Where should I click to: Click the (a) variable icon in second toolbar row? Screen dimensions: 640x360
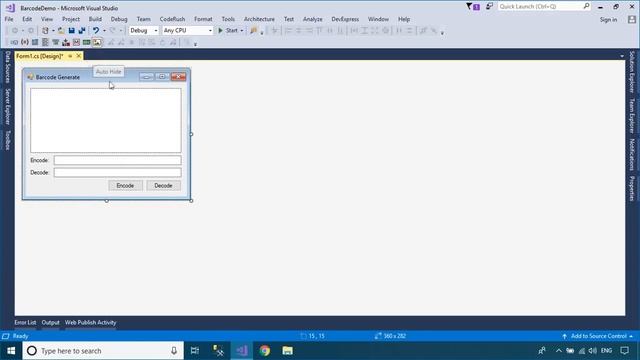[24, 42]
